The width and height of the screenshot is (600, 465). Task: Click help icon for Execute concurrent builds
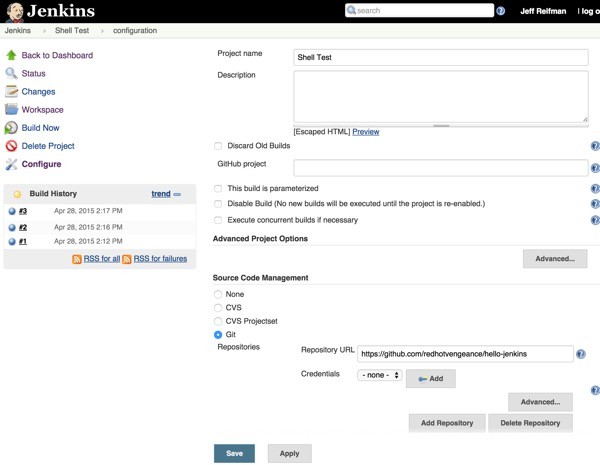tap(595, 220)
